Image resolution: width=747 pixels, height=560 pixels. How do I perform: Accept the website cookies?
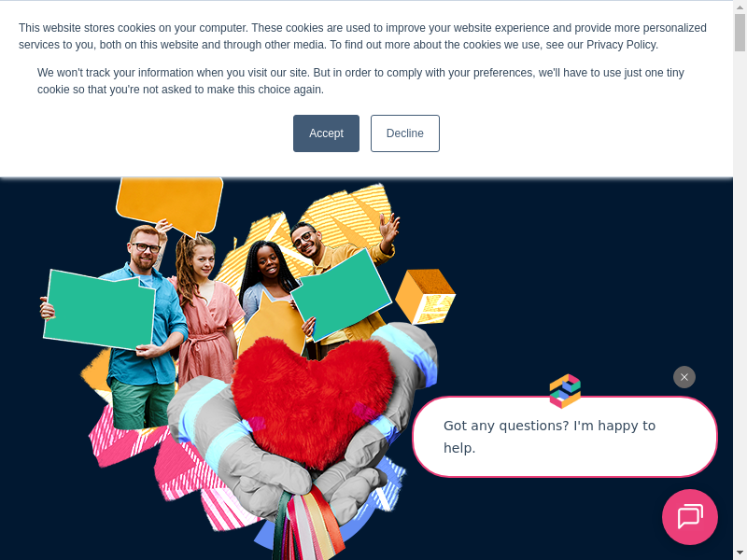click(x=326, y=133)
